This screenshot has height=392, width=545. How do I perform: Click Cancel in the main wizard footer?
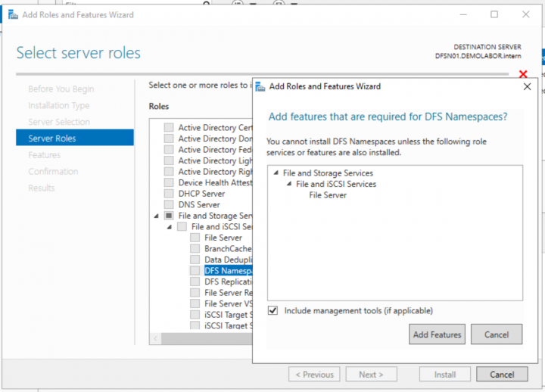501,374
